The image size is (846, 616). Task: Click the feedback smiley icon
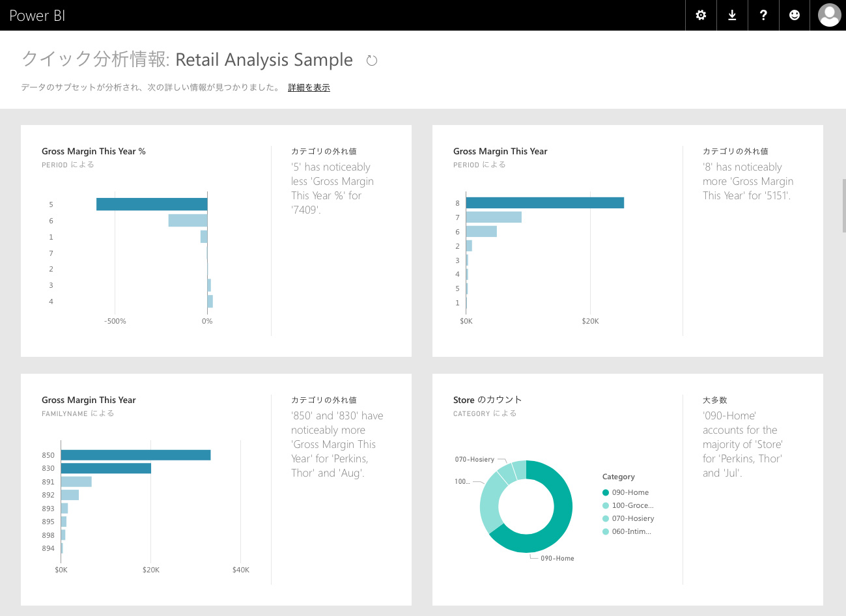click(795, 15)
